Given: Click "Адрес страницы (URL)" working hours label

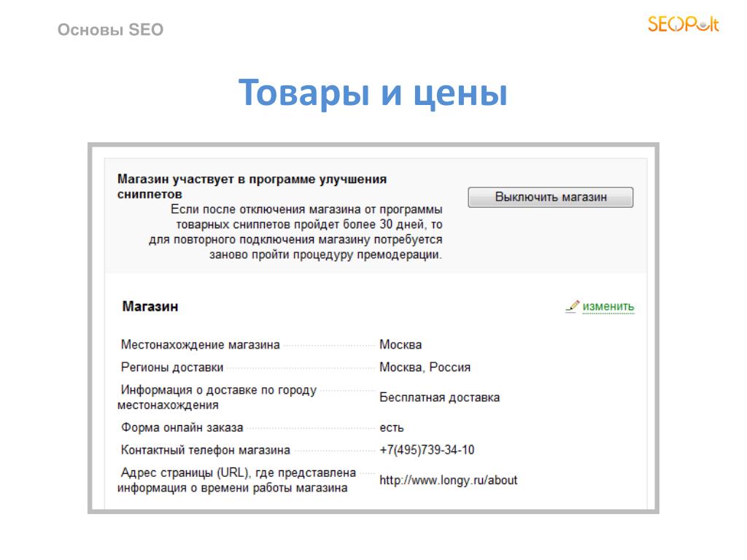Looking at the screenshot, I should [x=236, y=480].
